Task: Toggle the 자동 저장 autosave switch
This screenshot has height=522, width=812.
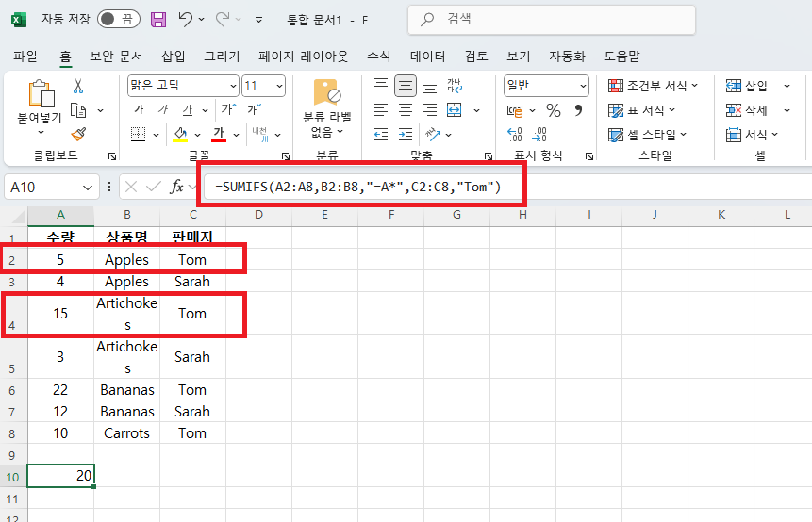Action: (x=119, y=20)
